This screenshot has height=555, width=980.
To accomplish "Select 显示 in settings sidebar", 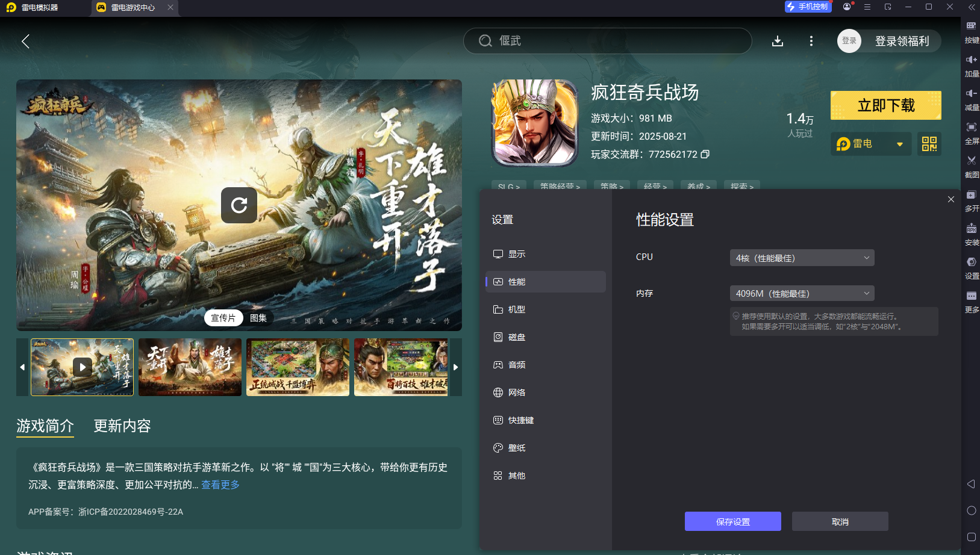I will coord(546,254).
